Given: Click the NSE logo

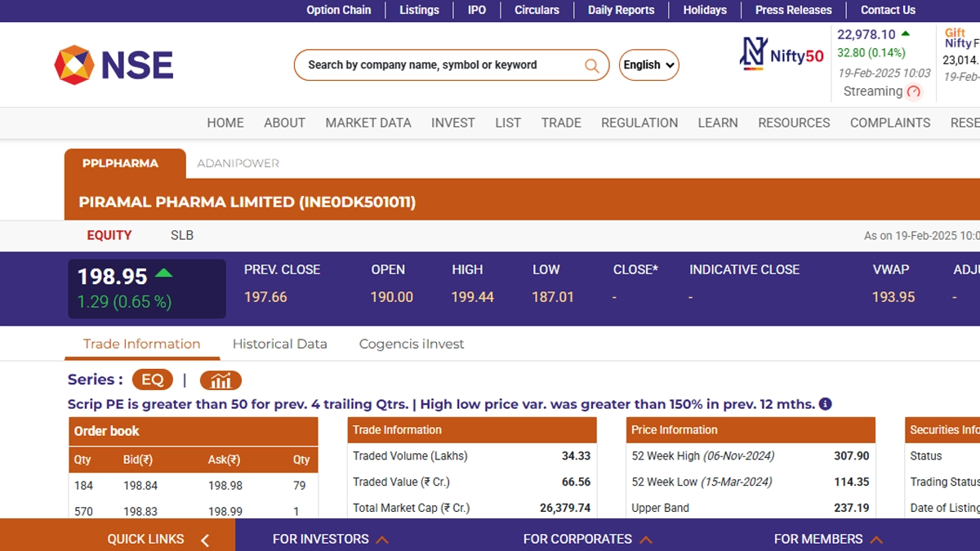Looking at the screenshot, I should 114,65.
